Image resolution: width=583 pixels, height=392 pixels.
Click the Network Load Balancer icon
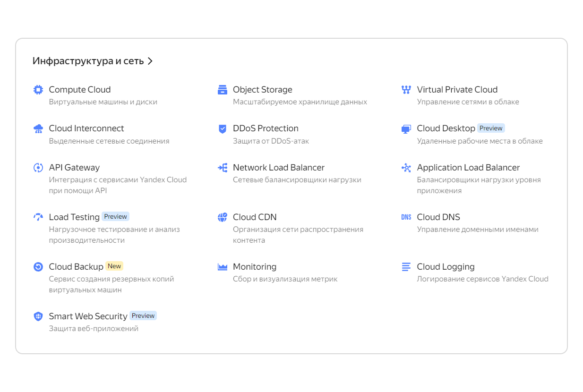click(x=223, y=168)
